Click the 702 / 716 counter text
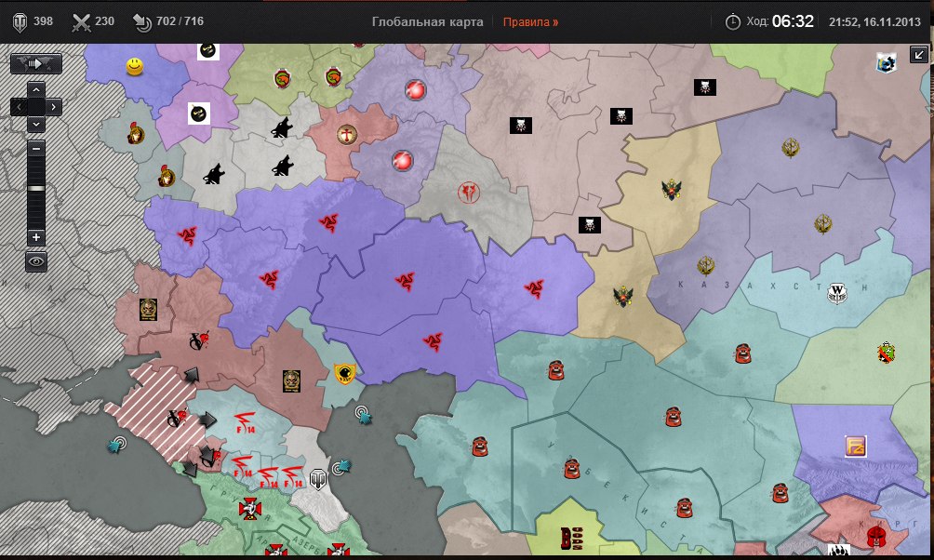 tap(180, 21)
